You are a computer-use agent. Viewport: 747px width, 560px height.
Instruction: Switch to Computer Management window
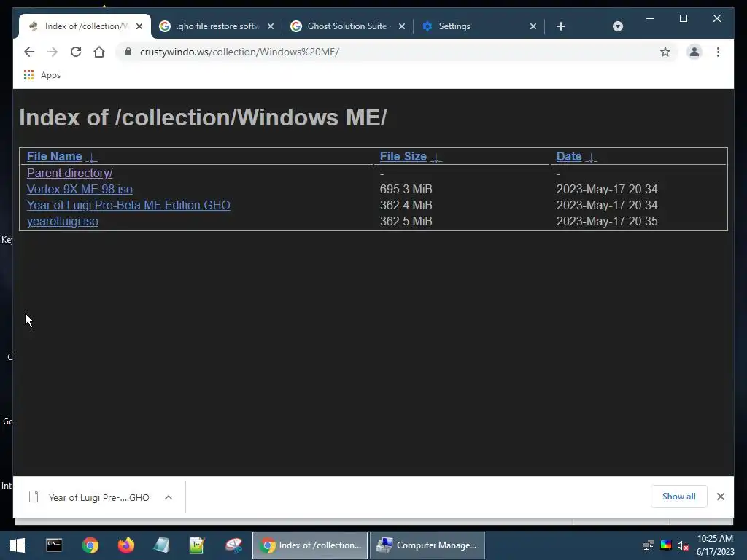tap(427, 545)
